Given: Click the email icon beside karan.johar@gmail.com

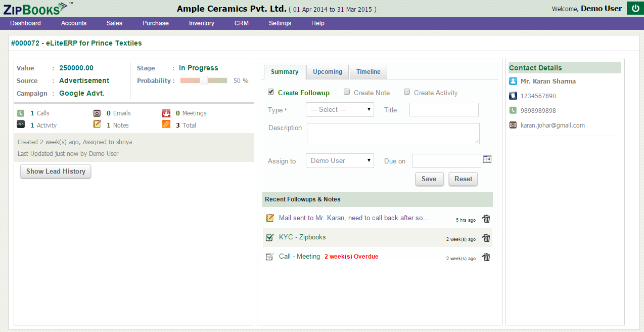Looking at the screenshot, I should click(513, 125).
